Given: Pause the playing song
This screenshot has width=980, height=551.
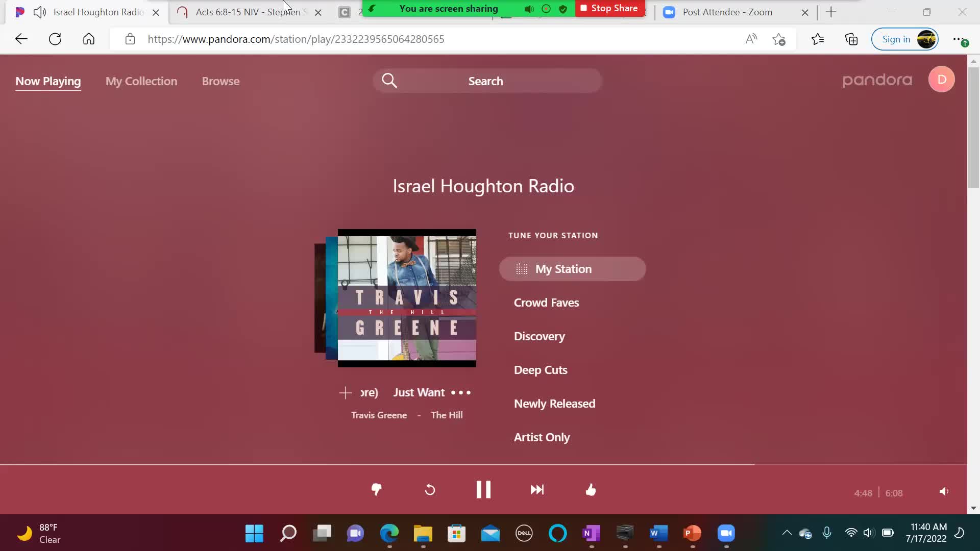Looking at the screenshot, I should pos(483,490).
